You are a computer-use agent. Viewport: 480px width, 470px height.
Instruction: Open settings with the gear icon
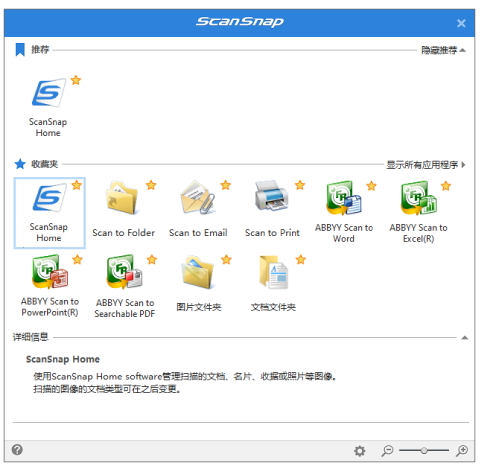pyautogui.click(x=359, y=451)
